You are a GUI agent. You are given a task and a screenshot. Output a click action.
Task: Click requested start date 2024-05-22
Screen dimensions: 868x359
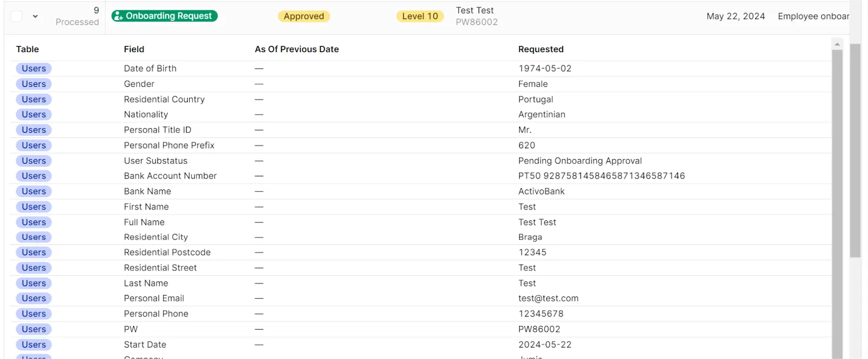click(x=545, y=344)
